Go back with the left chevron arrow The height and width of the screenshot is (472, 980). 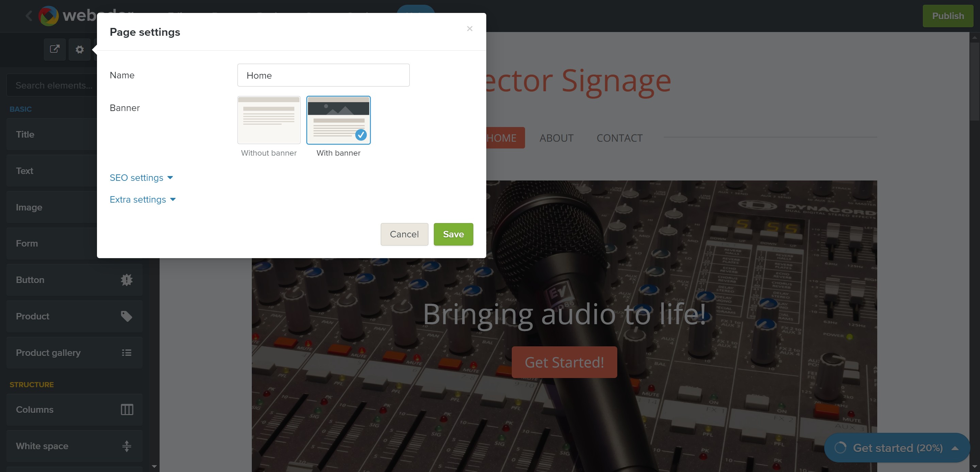(29, 16)
